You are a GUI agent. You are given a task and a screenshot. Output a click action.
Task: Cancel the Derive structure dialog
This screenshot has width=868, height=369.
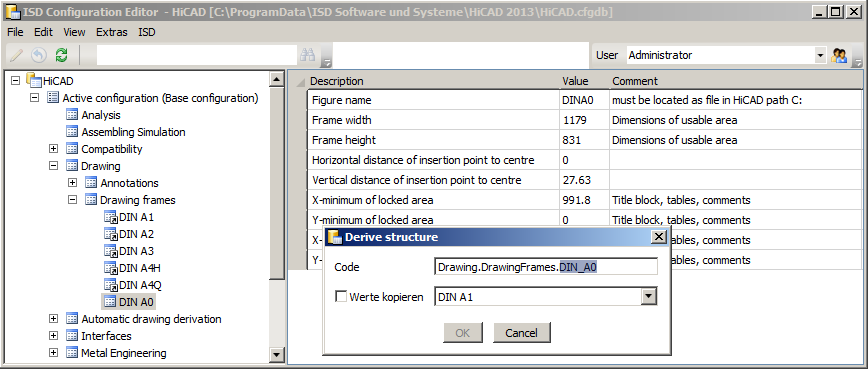[x=521, y=332]
